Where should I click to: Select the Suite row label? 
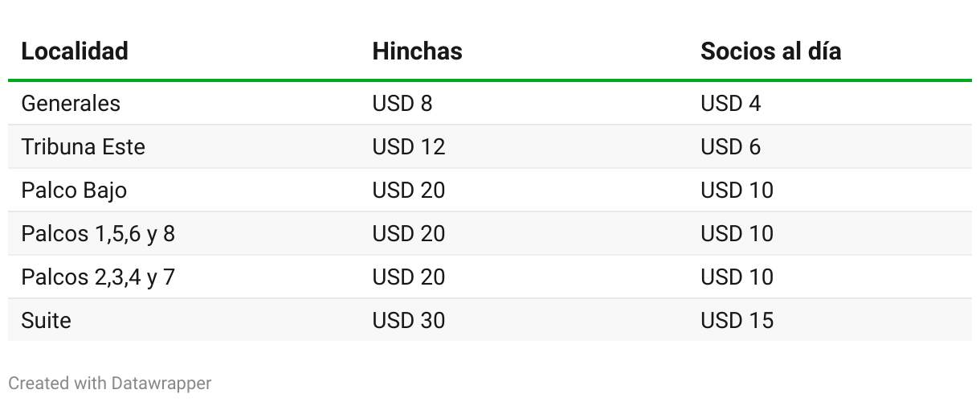point(46,321)
